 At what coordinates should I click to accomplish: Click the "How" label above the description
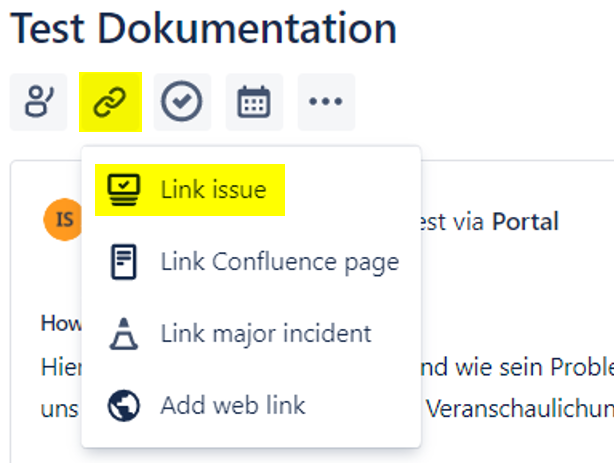coord(60,323)
